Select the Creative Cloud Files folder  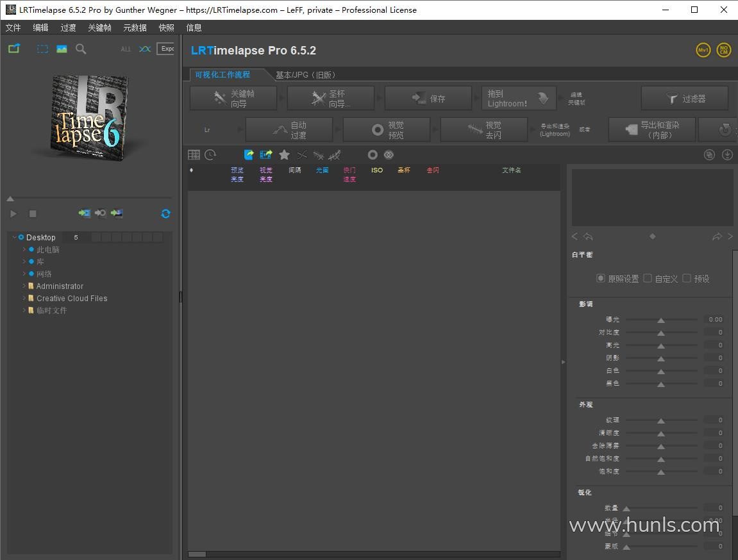pyautogui.click(x=72, y=299)
